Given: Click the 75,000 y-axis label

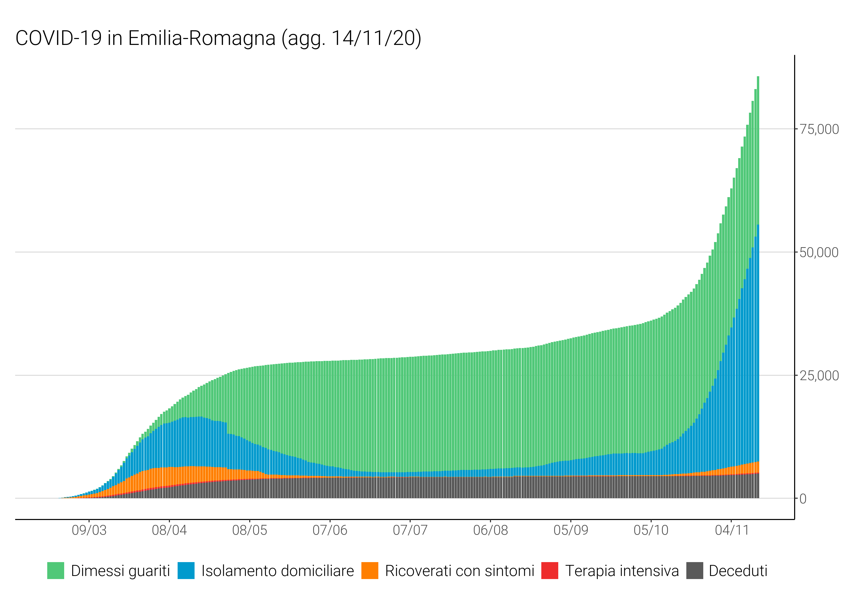Looking at the screenshot, I should [x=819, y=129].
